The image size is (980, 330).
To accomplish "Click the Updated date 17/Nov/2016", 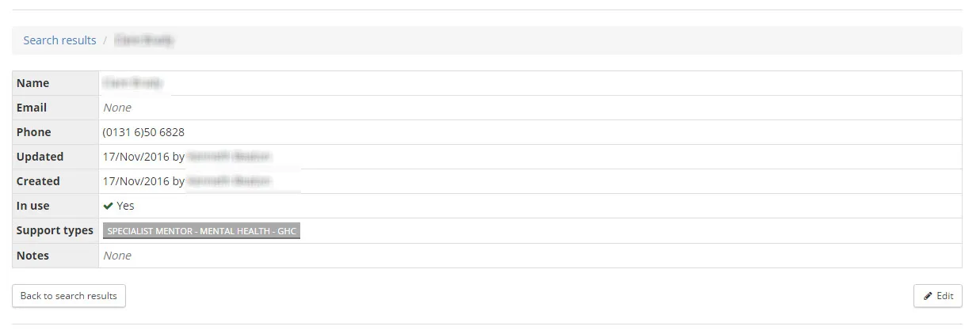I will tap(136, 157).
